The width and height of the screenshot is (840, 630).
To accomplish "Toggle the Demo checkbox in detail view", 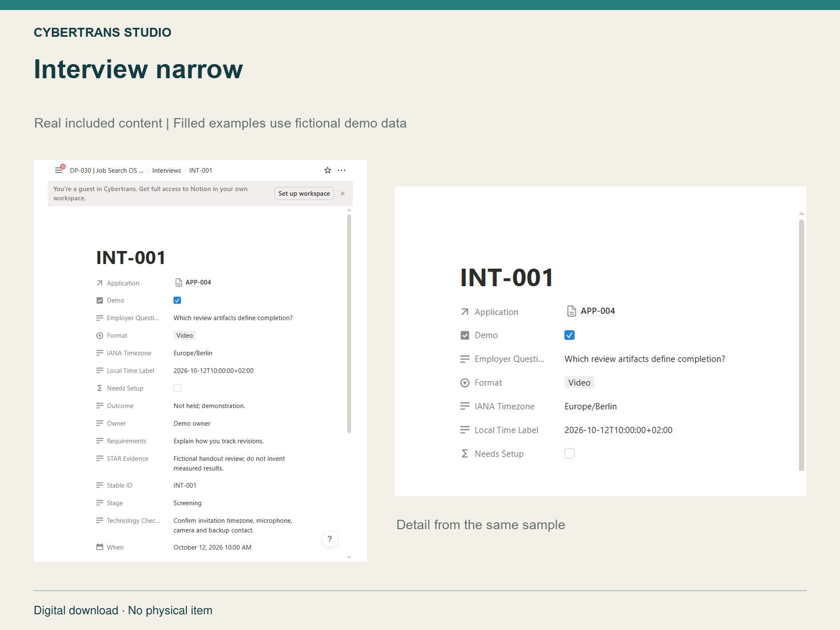I will (x=570, y=335).
